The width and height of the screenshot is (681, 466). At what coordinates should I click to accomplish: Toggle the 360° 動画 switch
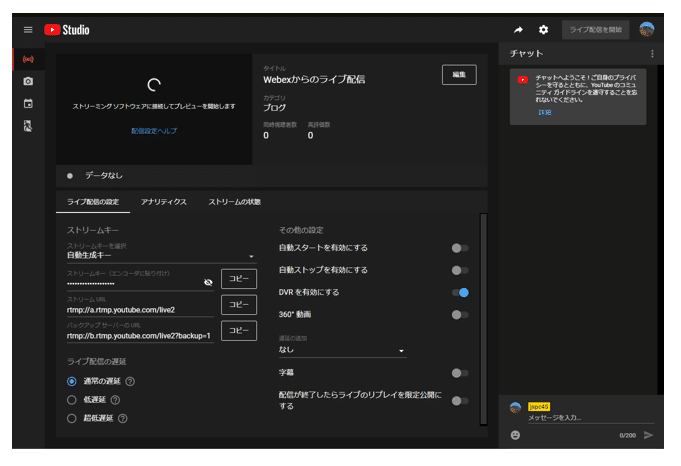[x=460, y=314]
